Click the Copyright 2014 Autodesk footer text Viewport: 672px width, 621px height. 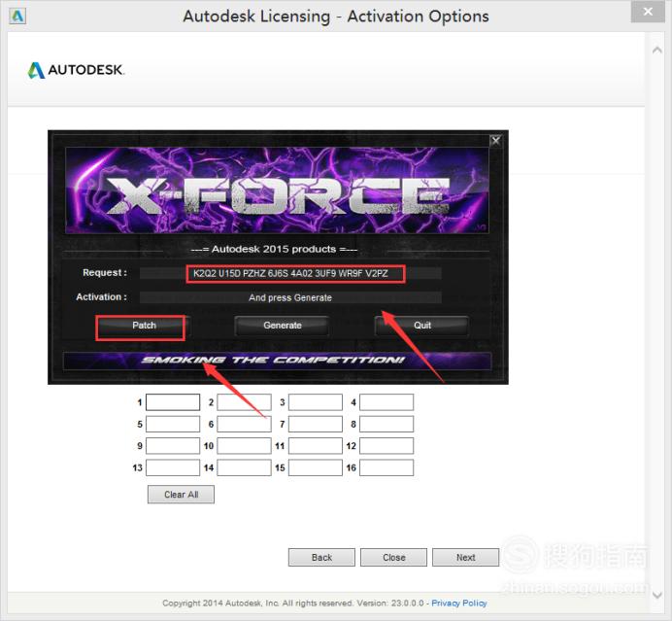292,604
